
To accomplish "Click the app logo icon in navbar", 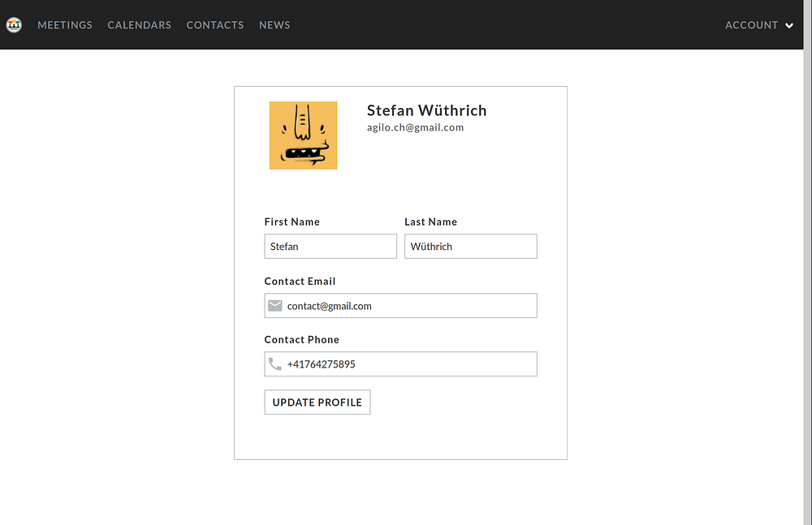I will tap(14, 24).
